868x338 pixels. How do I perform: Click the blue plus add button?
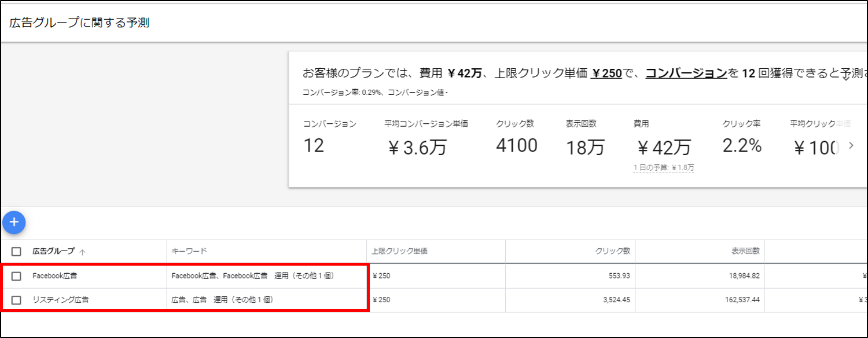point(14,222)
